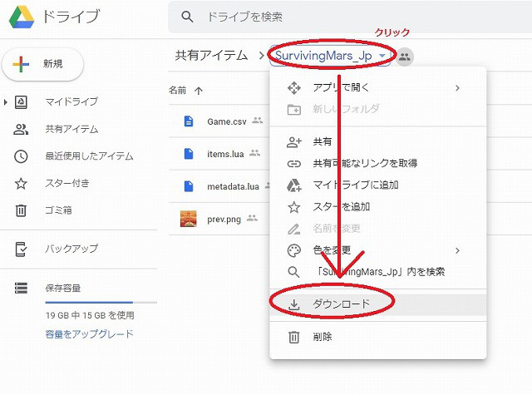Click the shared indicator next to items.lua

pos(254,153)
